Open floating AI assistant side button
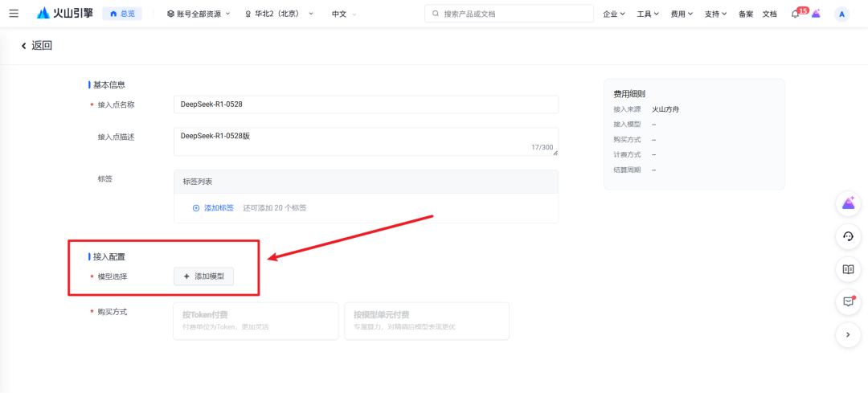Image resolution: width=868 pixels, height=393 pixels. [848, 204]
